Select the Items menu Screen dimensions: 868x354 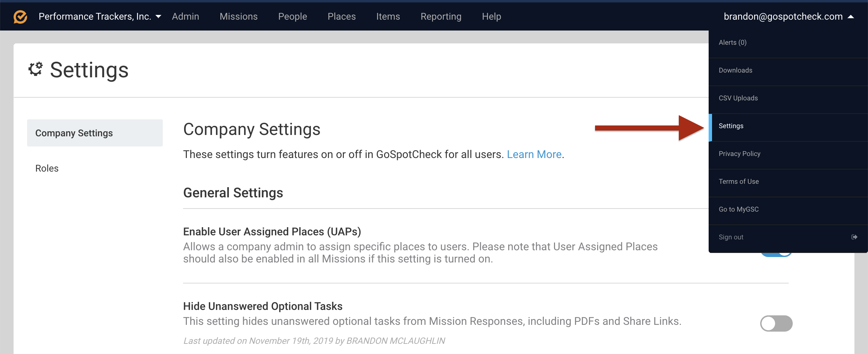point(388,17)
